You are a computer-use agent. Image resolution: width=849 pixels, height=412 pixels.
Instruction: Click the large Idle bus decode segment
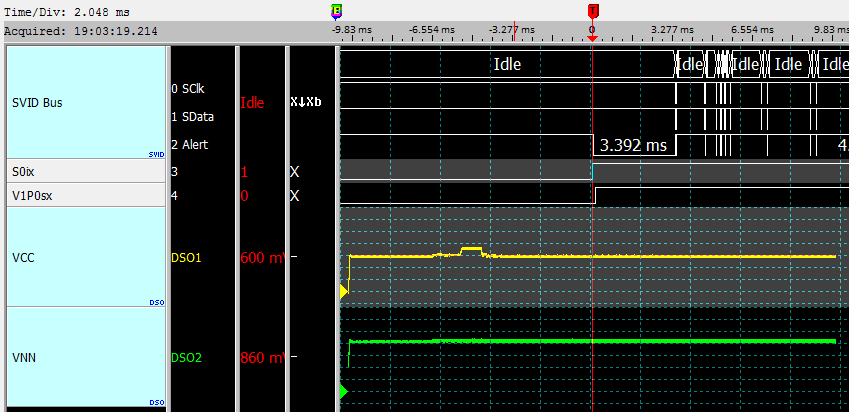coord(507,64)
